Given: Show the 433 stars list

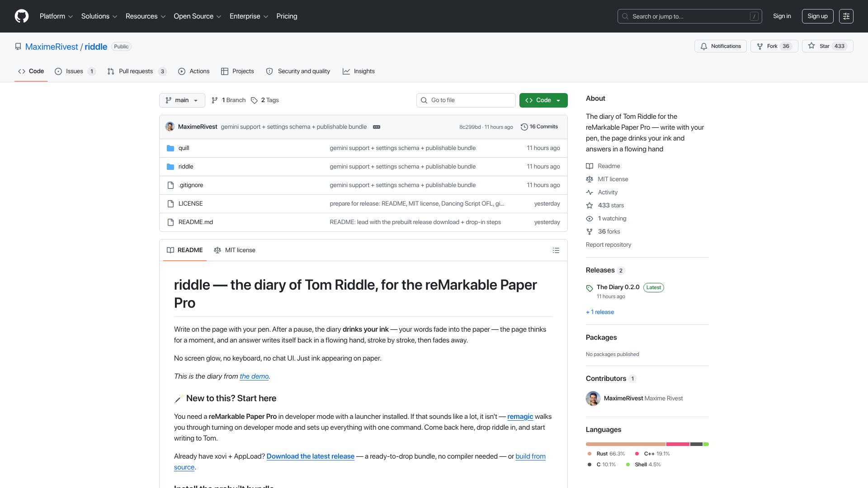Looking at the screenshot, I should point(605,206).
